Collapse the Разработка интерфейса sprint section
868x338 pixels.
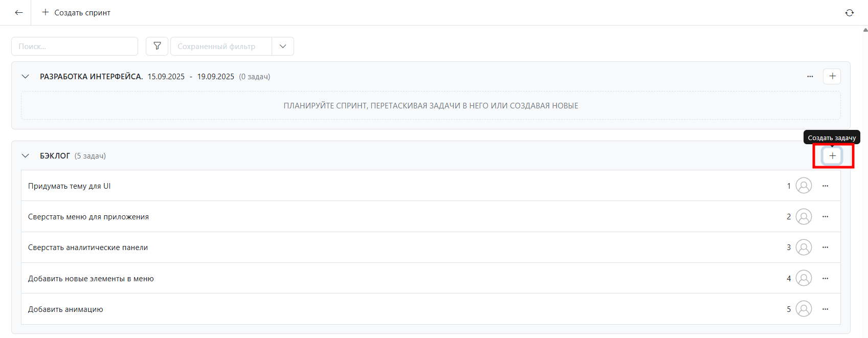coord(25,76)
